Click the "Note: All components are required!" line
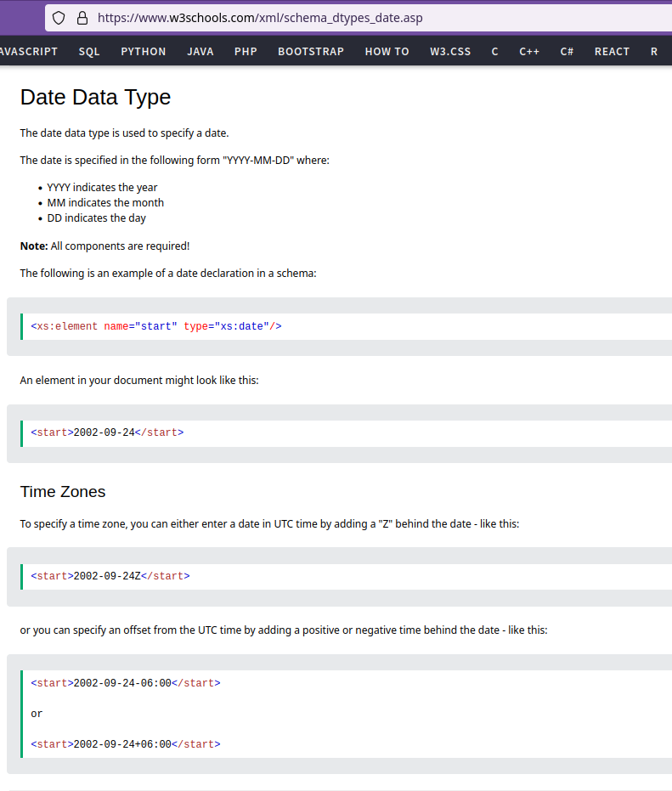Image resolution: width=672 pixels, height=791 pixels. click(x=105, y=246)
